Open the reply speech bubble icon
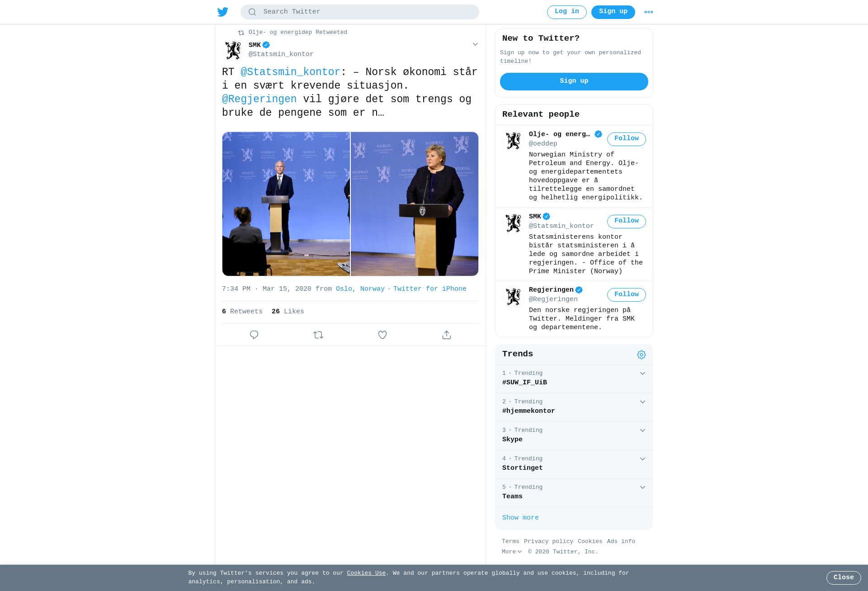Viewport: 868px width, 591px height. click(254, 335)
